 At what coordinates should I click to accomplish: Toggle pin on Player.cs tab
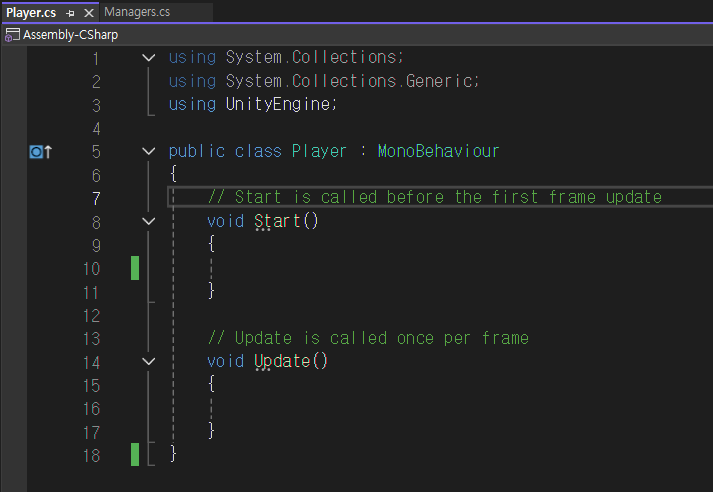tap(70, 14)
